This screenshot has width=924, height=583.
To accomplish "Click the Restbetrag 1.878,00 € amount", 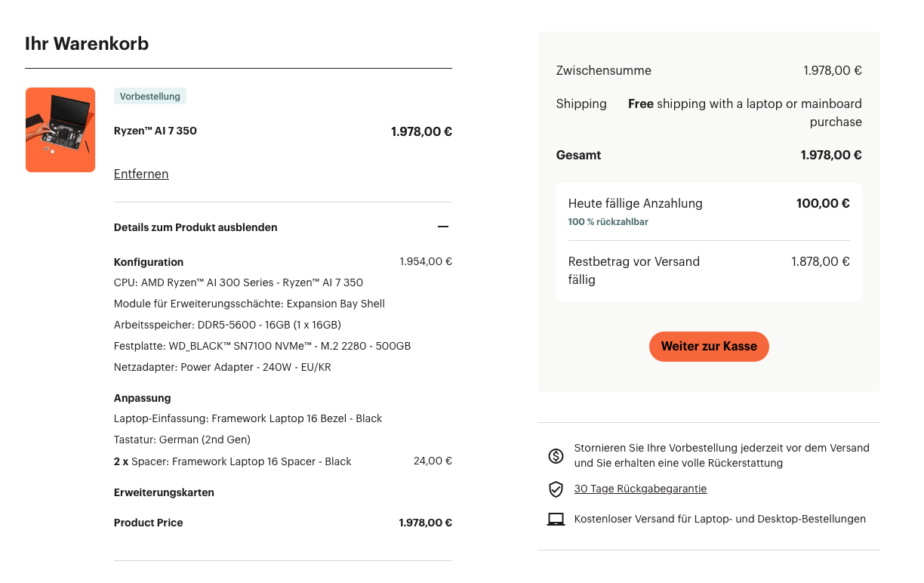I will [x=820, y=261].
